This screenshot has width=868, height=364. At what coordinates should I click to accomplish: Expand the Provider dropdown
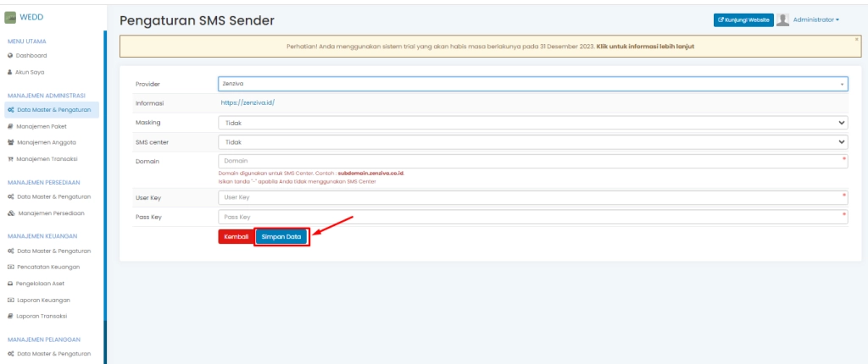tap(533, 84)
